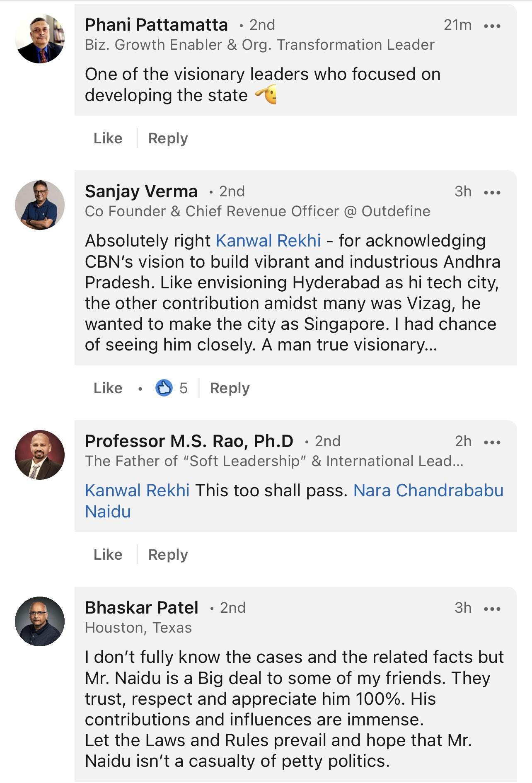Open more options on Phani Pattamatta's comment
Viewport: 532px width, 783px height.
492,26
